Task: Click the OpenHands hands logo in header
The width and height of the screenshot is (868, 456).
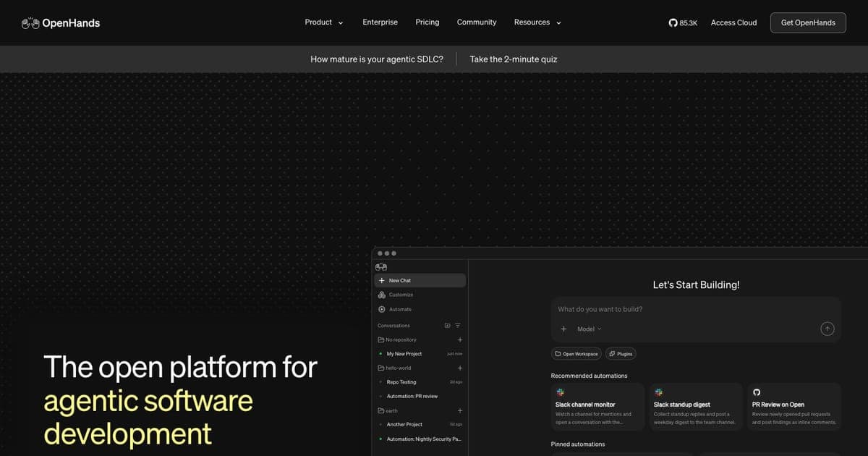Action: tap(30, 22)
